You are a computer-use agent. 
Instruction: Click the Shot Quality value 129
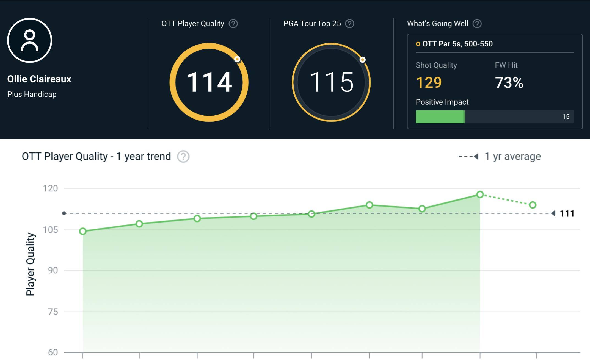pyautogui.click(x=429, y=82)
